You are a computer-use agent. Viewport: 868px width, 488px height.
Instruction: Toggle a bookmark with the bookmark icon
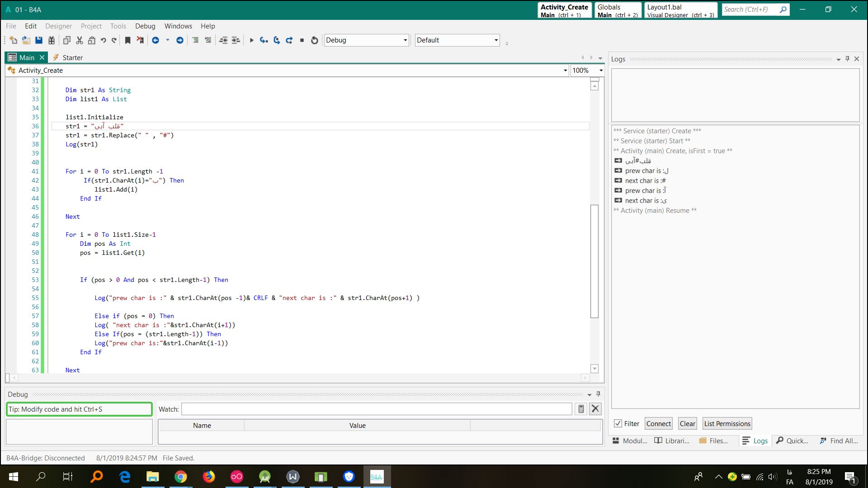coord(127,40)
